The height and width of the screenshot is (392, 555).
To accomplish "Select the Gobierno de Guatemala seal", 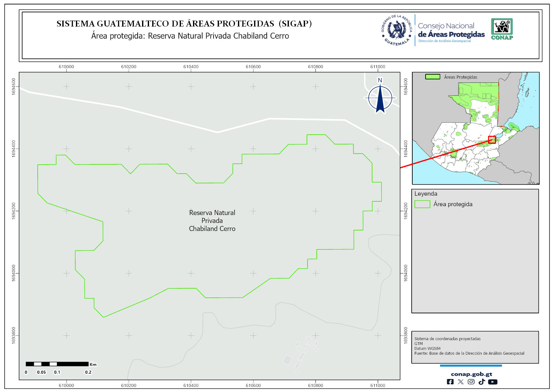I will (397, 30).
